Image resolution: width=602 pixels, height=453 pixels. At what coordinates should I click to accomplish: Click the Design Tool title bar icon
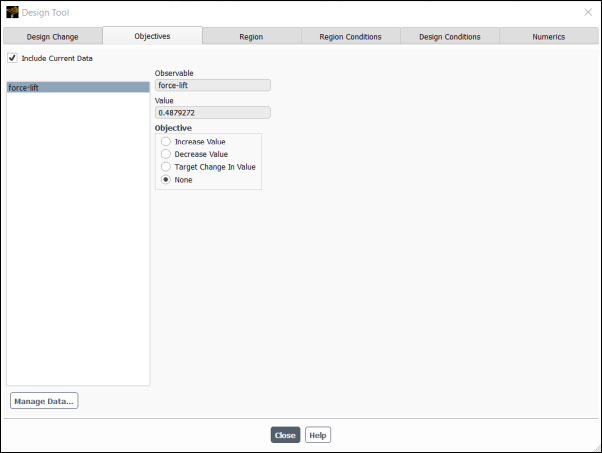point(12,12)
